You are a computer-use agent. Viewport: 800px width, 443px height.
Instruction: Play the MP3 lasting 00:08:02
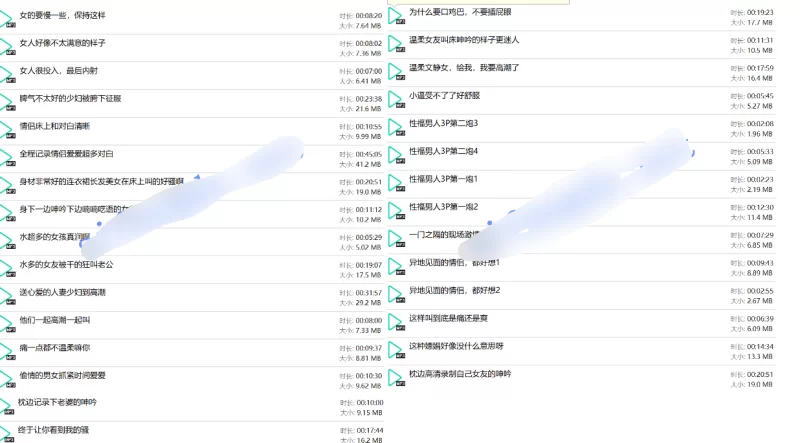7,46
